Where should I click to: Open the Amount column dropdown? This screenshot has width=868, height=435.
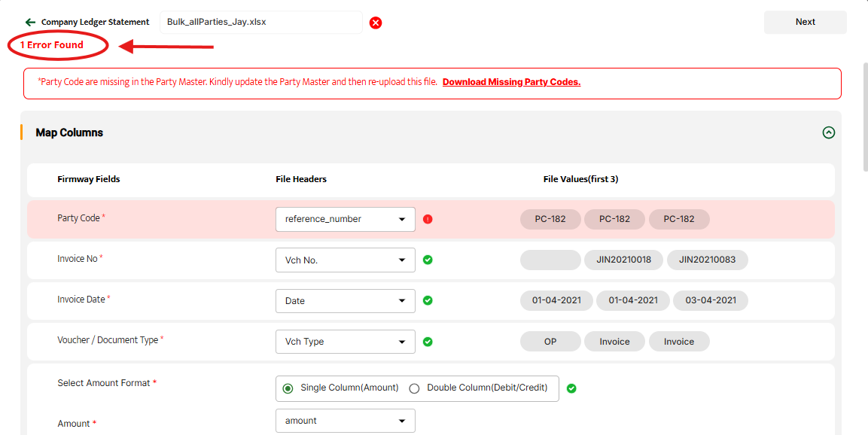(345, 421)
